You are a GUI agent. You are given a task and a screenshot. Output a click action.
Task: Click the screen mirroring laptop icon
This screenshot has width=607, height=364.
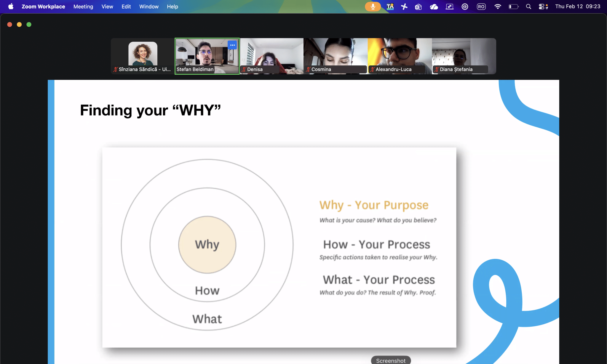pos(450,7)
